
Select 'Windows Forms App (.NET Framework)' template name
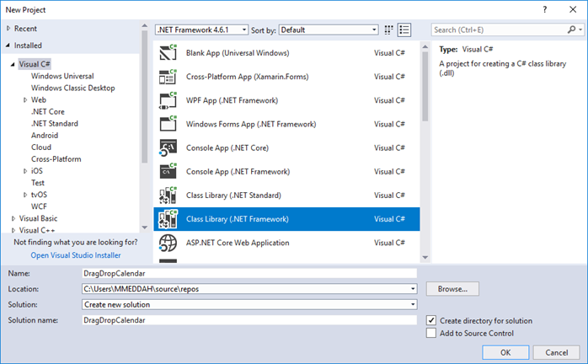[x=251, y=124]
